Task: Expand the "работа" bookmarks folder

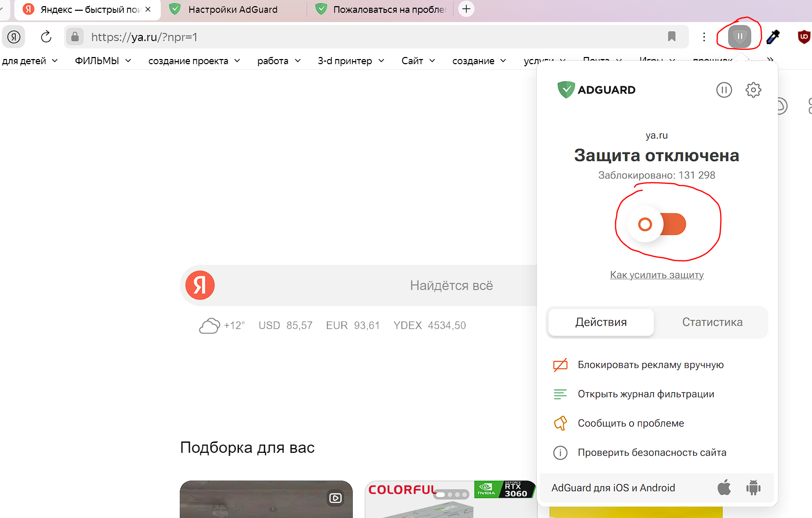Action: (x=279, y=61)
